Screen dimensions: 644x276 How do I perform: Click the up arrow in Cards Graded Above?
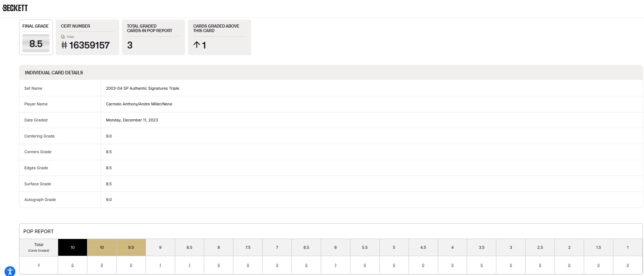196,45
